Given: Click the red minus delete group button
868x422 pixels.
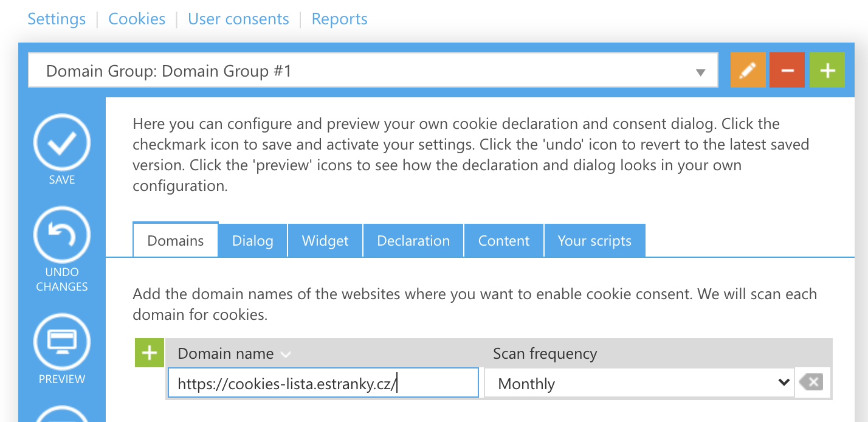Looking at the screenshot, I should click(787, 71).
